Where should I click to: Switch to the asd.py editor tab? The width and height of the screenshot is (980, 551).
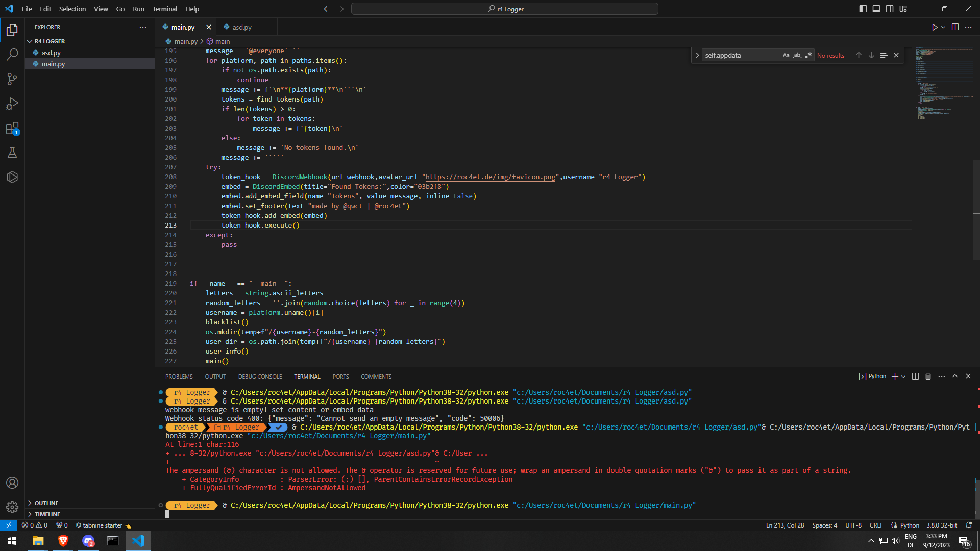[241, 27]
